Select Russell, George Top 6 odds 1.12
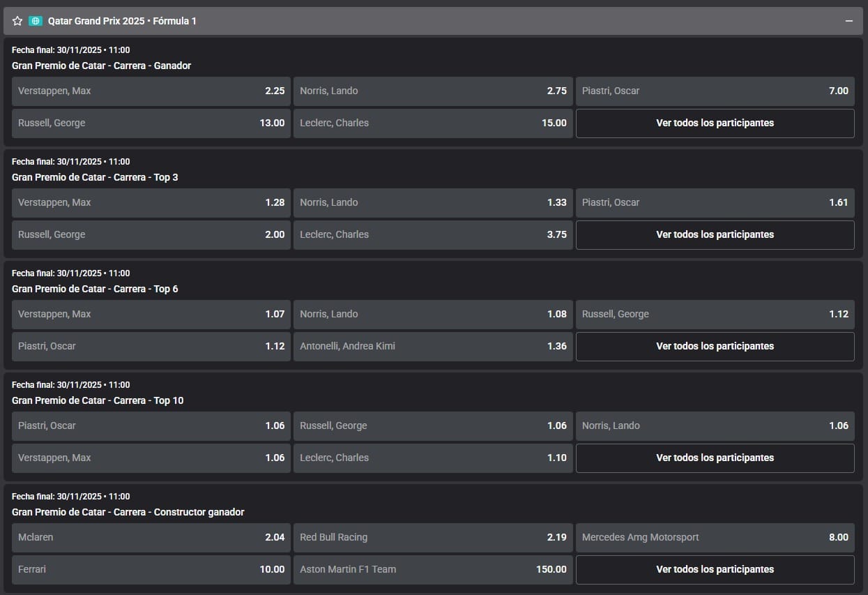The height and width of the screenshot is (595, 868). 715,314
